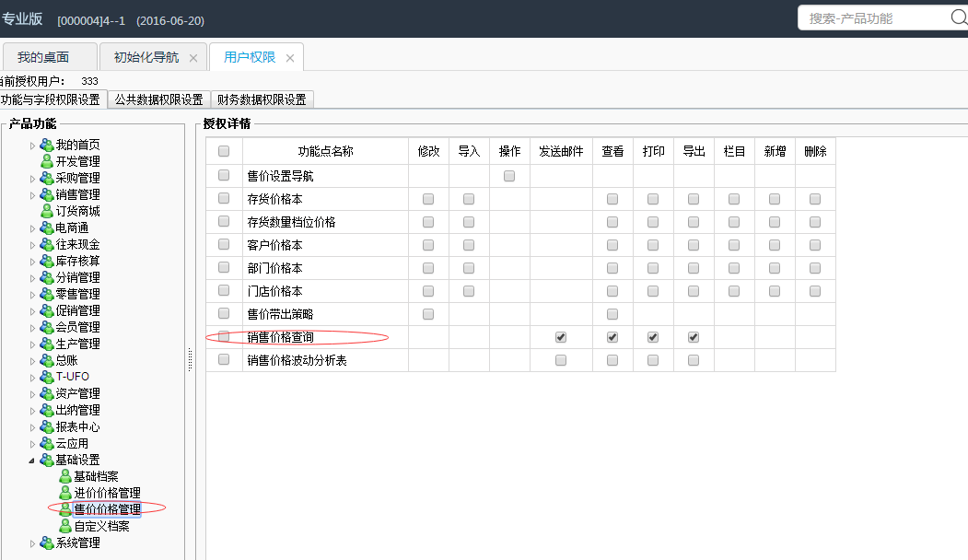Click the 总账 group icon
Viewport: 968px width, 560px height.
tap(46, 360)
